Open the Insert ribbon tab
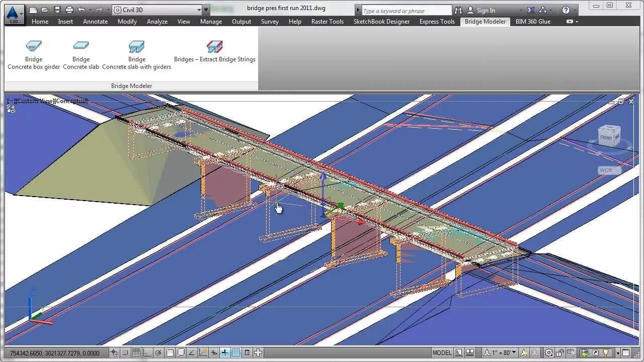 (x=65, y=22)
